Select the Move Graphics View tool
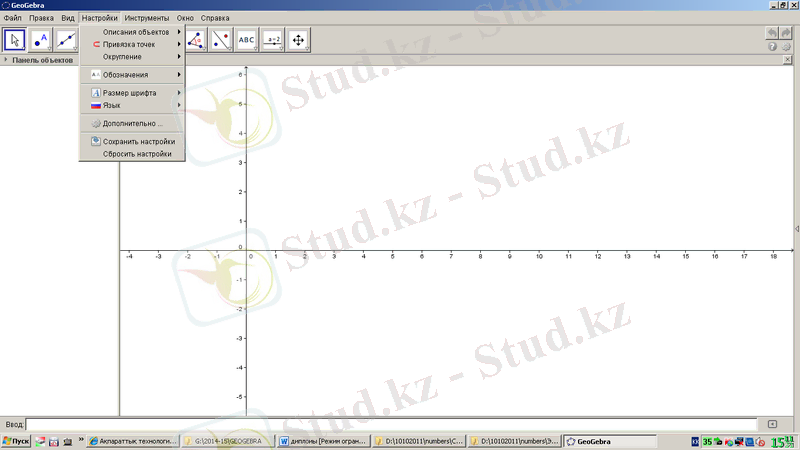The width and height of the screenshot is (800, 450). pyautogui.click(x=298, y=40)
